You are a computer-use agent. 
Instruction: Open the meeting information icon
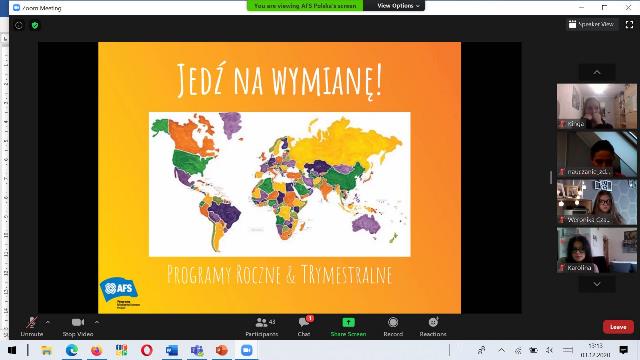(19, 25)
